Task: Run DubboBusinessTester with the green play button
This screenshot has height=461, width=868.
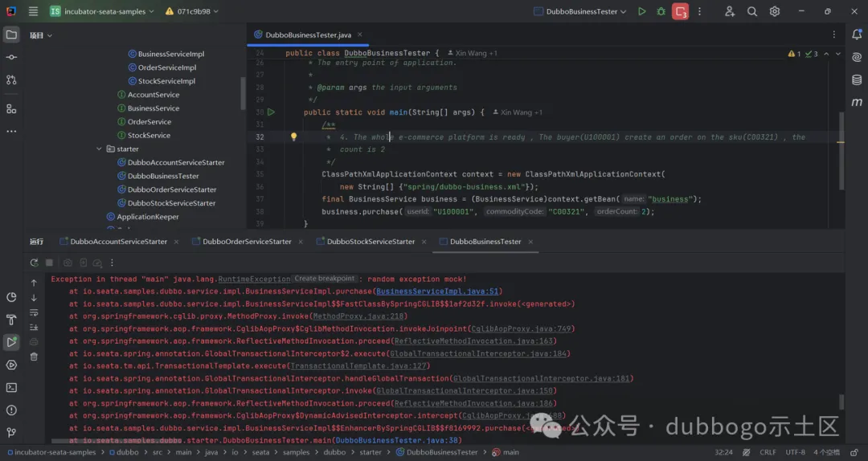Action: tap(641, 12)
